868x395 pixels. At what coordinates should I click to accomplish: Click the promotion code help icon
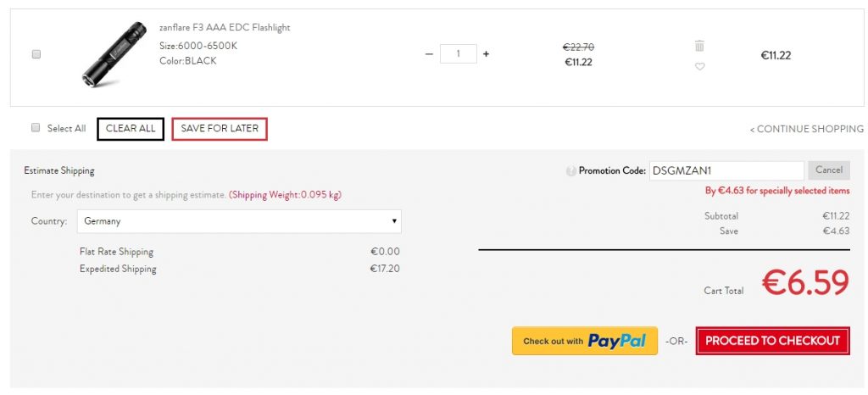pyautogui.click(x=570, y=171)
